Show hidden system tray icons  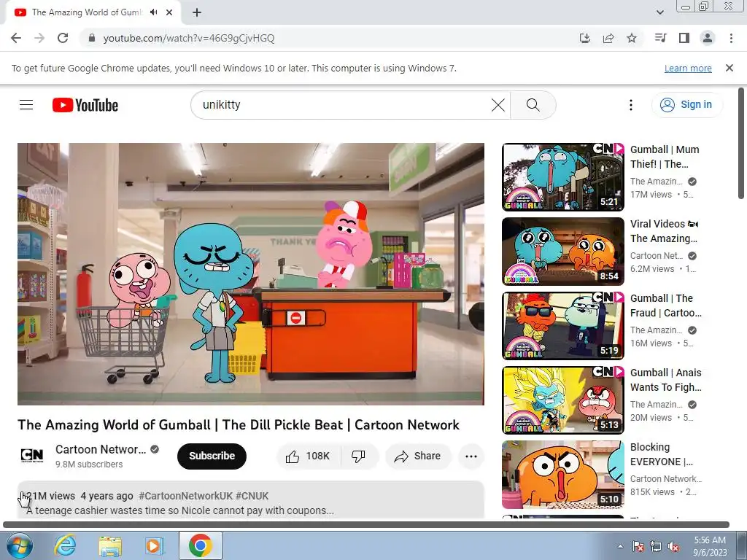tap(620, 546)
